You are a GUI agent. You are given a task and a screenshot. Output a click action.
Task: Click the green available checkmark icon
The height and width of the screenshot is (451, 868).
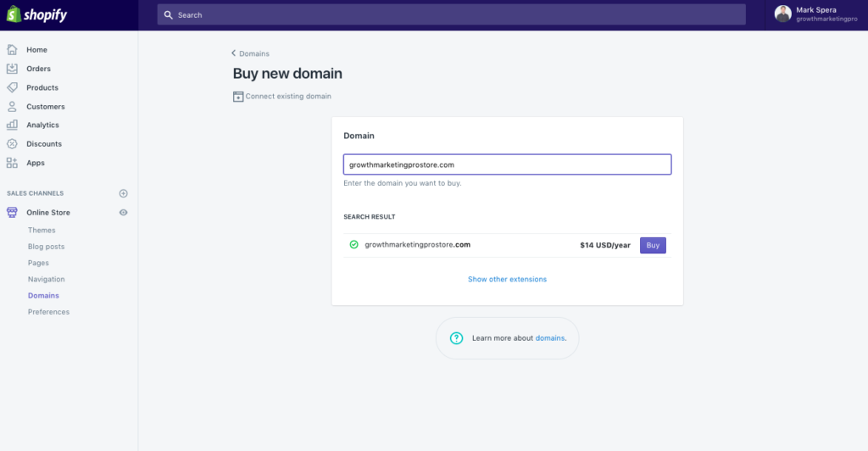[353, 245]
